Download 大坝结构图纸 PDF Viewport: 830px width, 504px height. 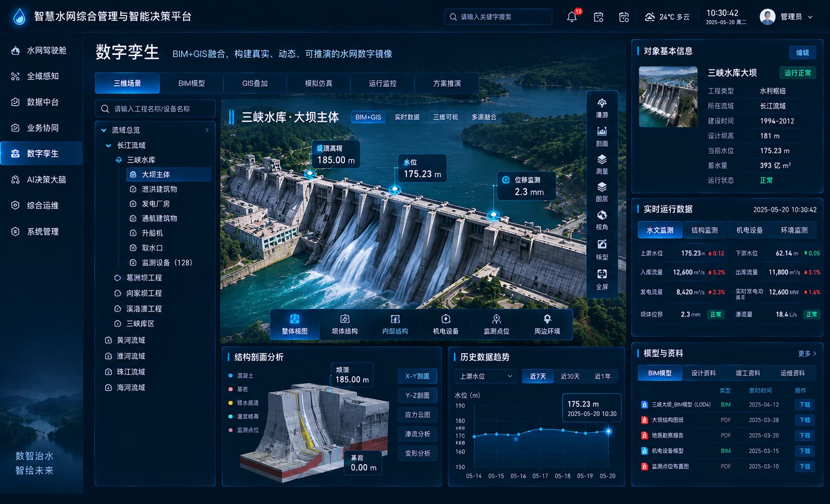805,420
